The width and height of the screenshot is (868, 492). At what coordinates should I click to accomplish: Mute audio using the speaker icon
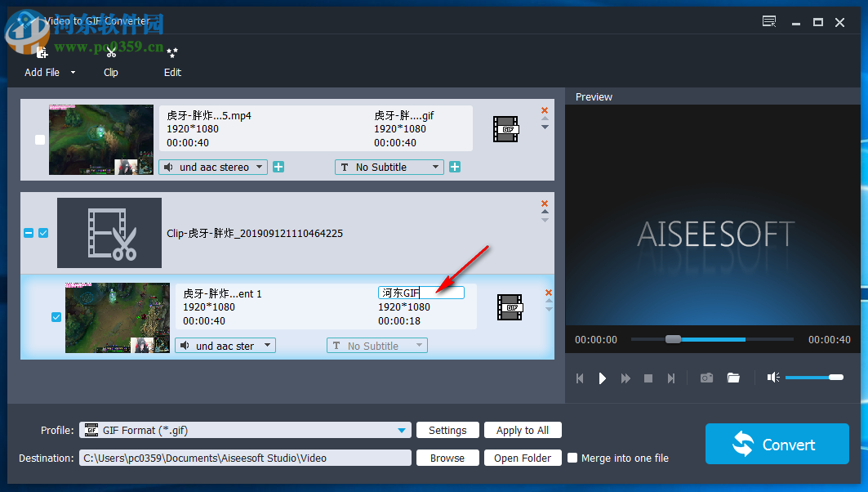[x=772, y=377]
